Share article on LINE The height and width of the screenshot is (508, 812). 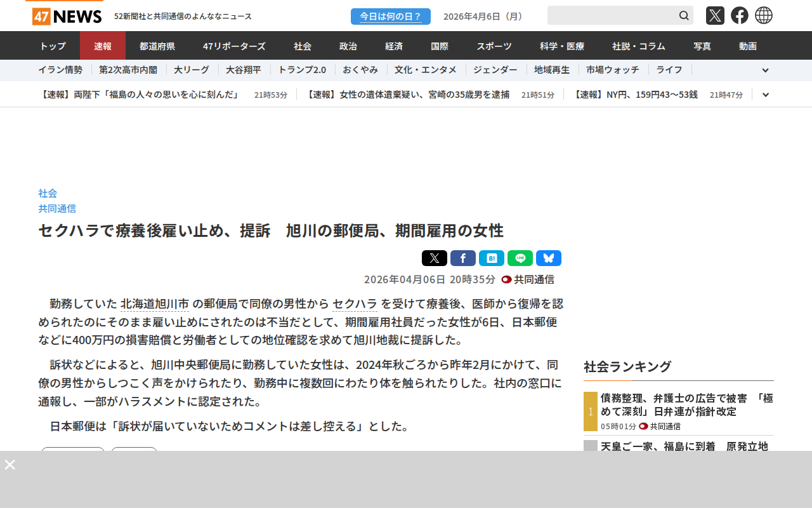pyautogui.click(x=520, y=258)
